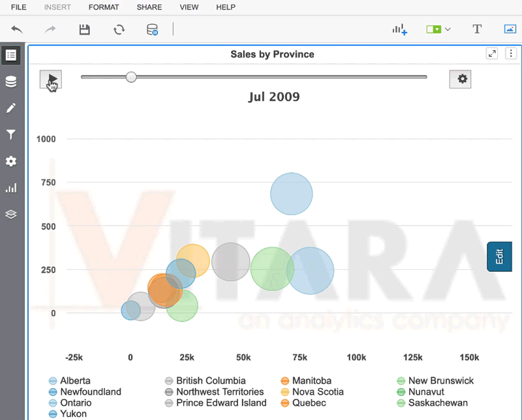Screen dimensions: 522x420
Task: Open the FORMAT menu
Action: pyautogui.click(x=104, y=7)
